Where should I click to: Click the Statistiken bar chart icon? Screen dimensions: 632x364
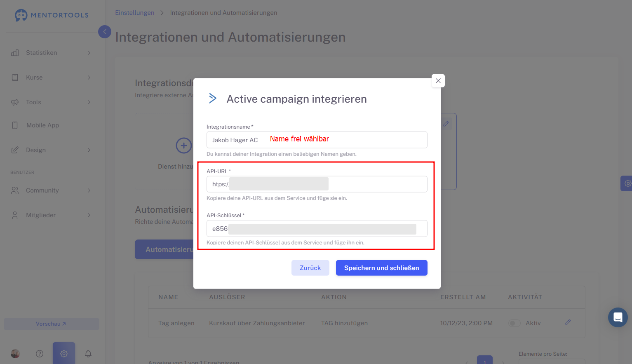pos(15,53)
